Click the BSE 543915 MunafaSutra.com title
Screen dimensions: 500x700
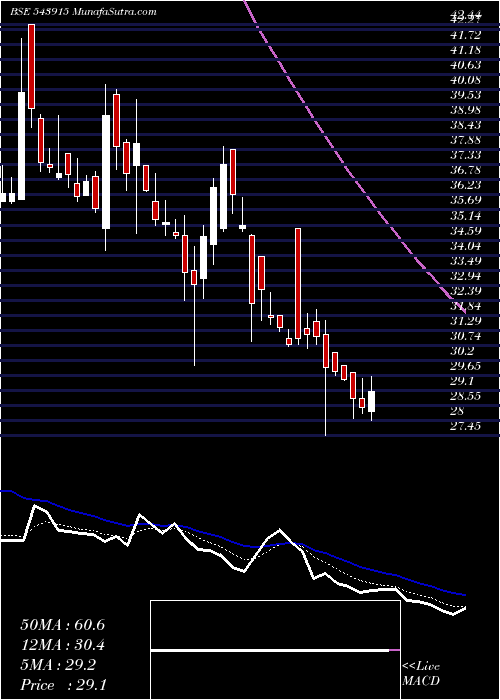pos(83,12)
